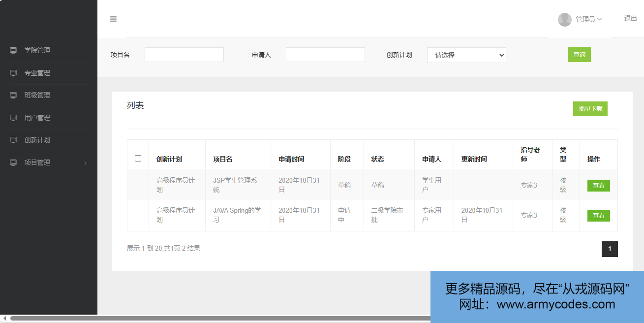Open the 创新计划 filter dropdown 请选择
644x323 pixels.
pyautogui.click(x=466, y=55)
